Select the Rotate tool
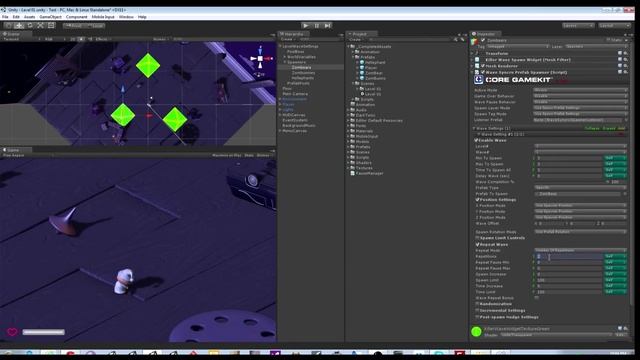Screen dimensions: 640x360 30,26
